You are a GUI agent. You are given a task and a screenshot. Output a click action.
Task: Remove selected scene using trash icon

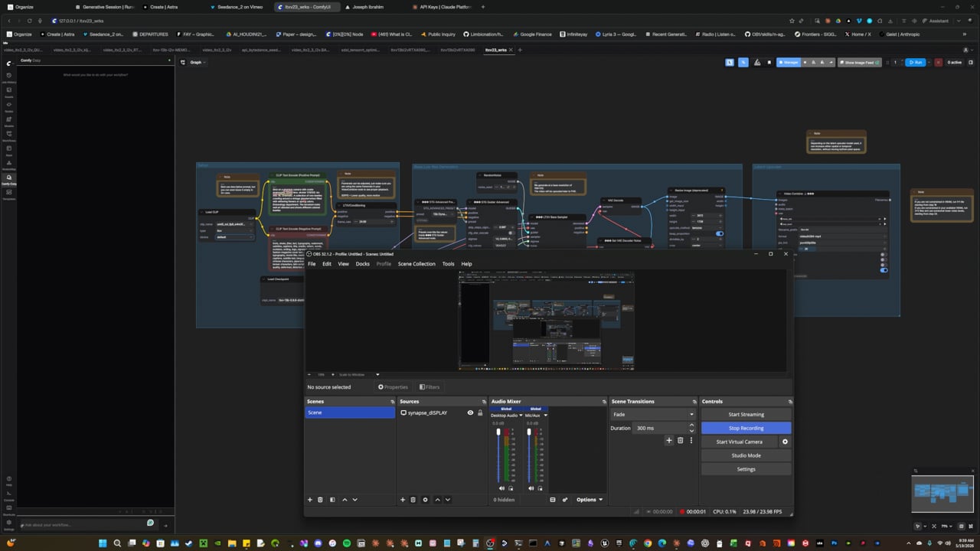[x=320, y=500]
